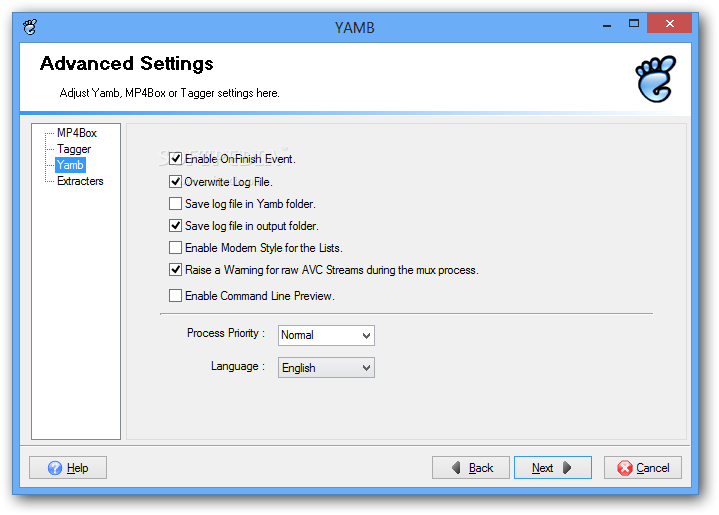
Task: Click the 'Language :' label
Action: [x=238, y=366]
